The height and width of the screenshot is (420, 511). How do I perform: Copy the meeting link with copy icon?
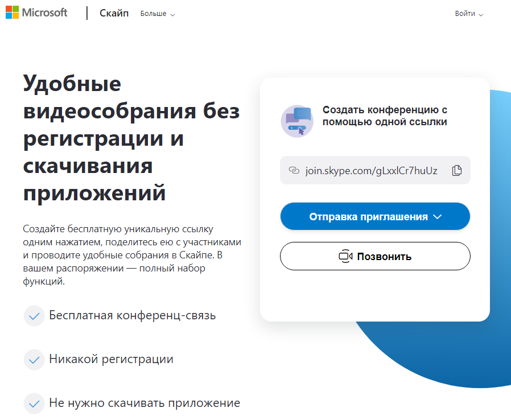click(x=456, y=171)
